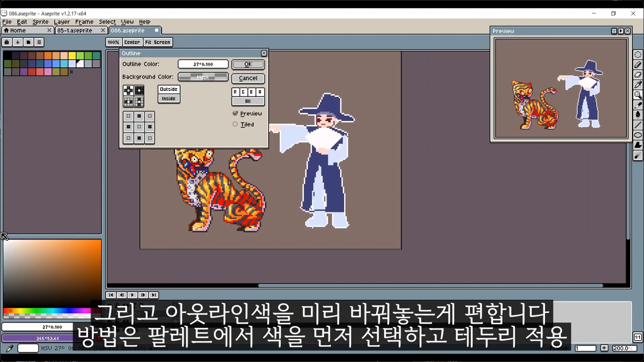Toggle the G channel button
This screenshot has height=362, width=644.
(243, 92)
